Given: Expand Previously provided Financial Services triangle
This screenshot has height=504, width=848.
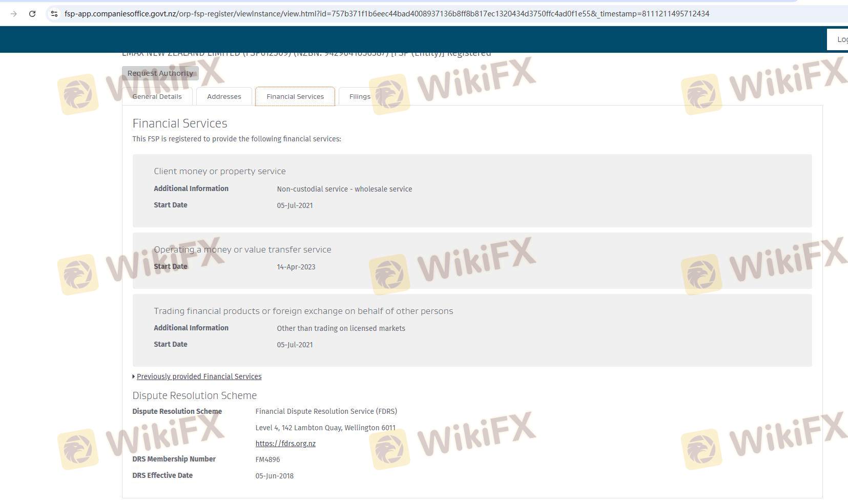Looking at the screenshot, I should tap(134, 376).
